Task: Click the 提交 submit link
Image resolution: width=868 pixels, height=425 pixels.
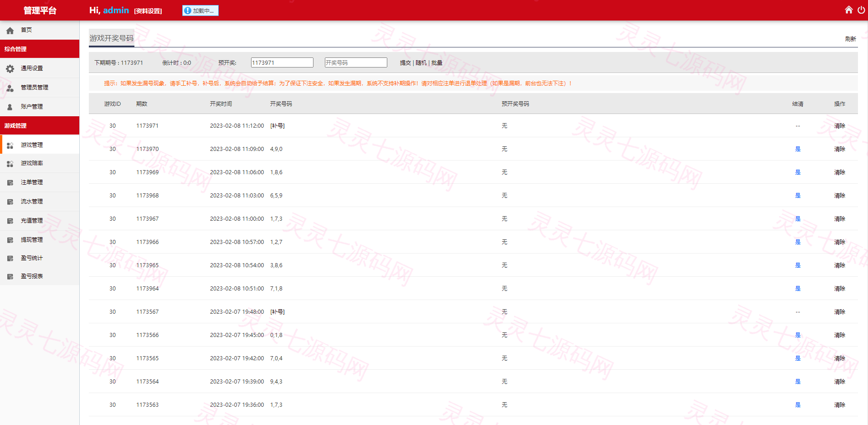Action: 406,63
